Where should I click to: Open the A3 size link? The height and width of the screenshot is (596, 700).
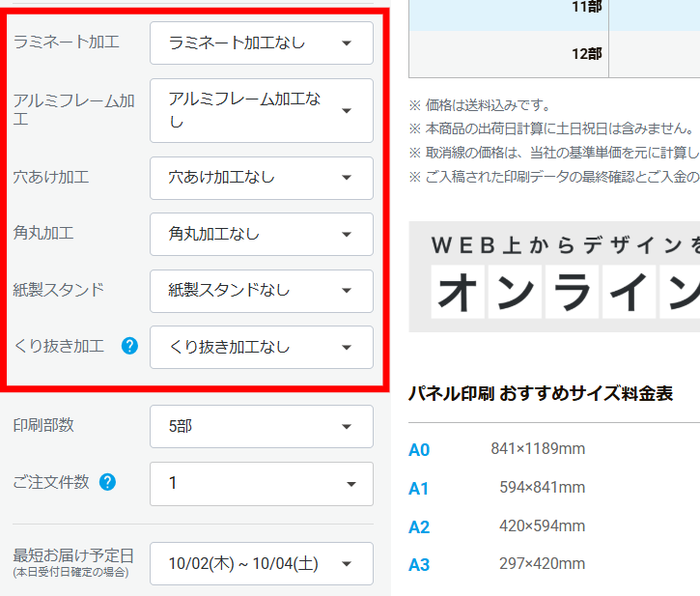(x=419, y=565)
